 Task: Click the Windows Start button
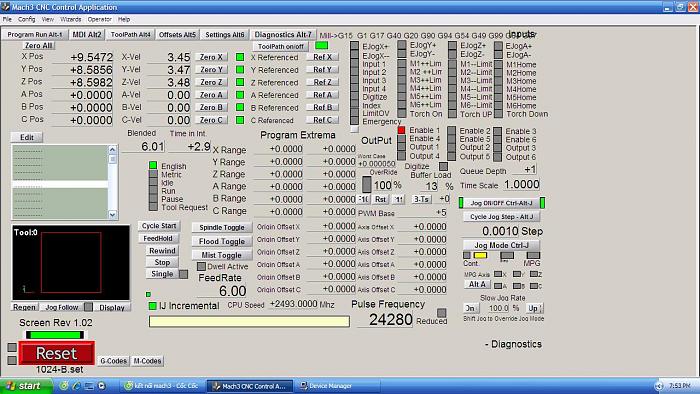(25, 386)
